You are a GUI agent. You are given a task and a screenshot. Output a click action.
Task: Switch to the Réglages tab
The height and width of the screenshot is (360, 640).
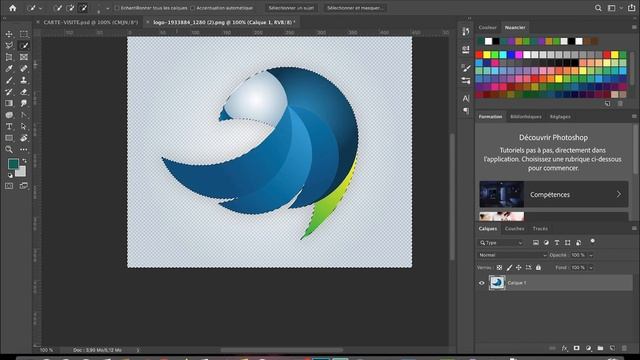[x=560, y=117]
